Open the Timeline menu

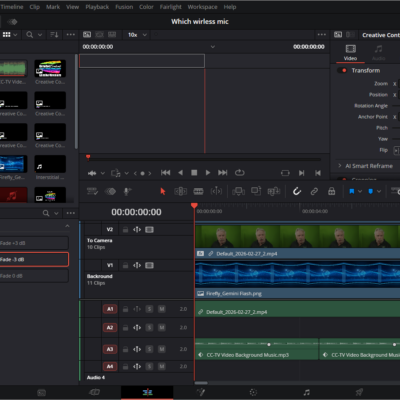[x=12, y=7]
